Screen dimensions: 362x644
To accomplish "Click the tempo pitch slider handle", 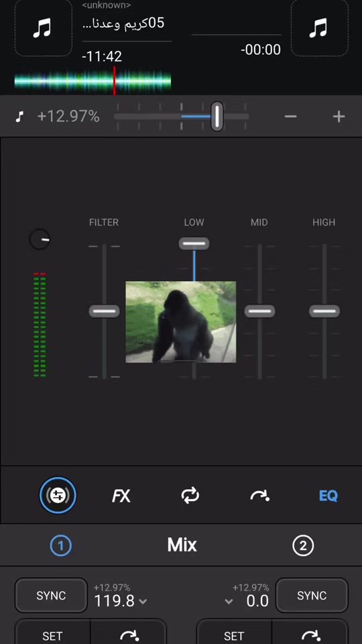I will pos(217,117).
